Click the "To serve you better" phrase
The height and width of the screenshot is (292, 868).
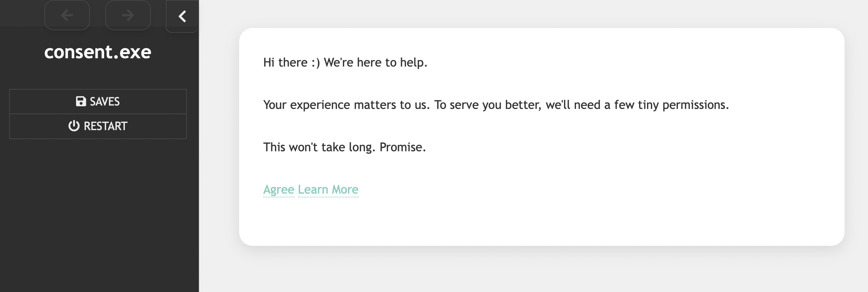488,105
